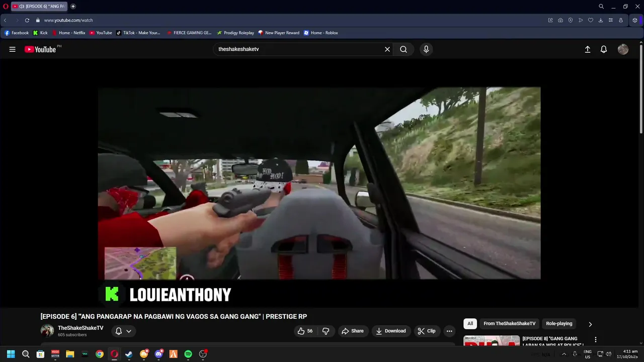Clear the search text with X

pos(387,49)
